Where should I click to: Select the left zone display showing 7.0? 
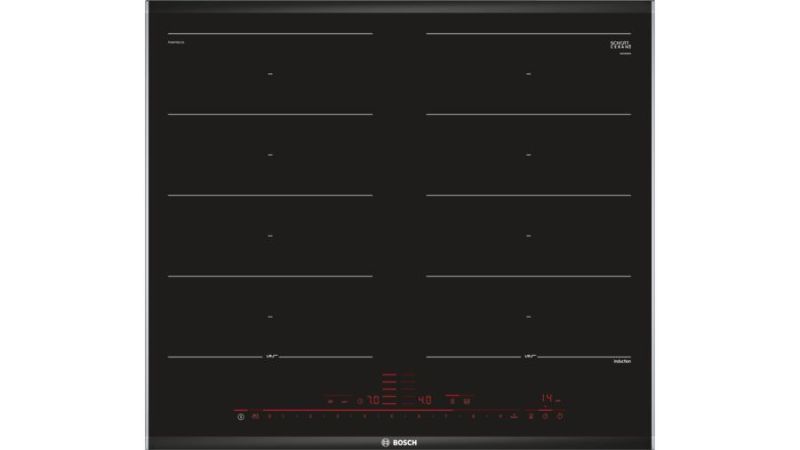370,399
